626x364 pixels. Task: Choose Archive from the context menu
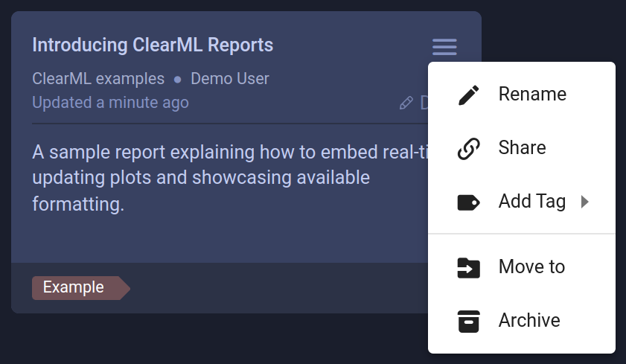528,321
